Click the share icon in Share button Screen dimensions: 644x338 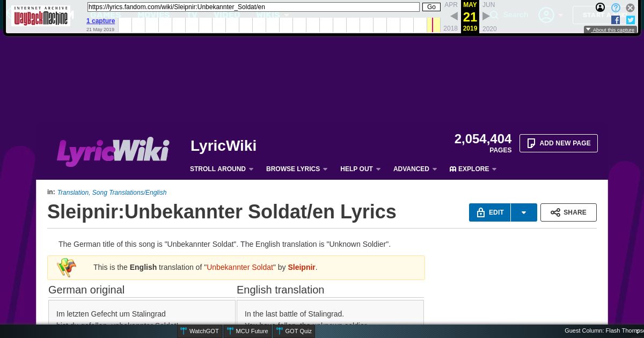(555, 212)
